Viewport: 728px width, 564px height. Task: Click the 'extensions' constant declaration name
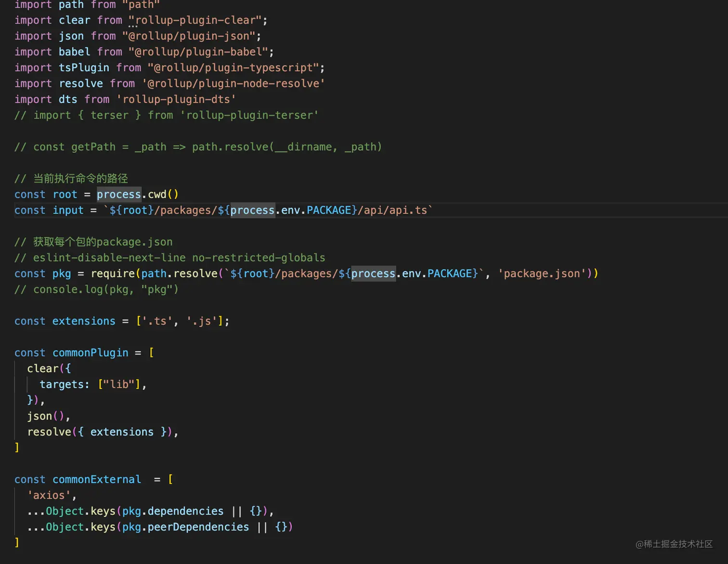[84, 321]
